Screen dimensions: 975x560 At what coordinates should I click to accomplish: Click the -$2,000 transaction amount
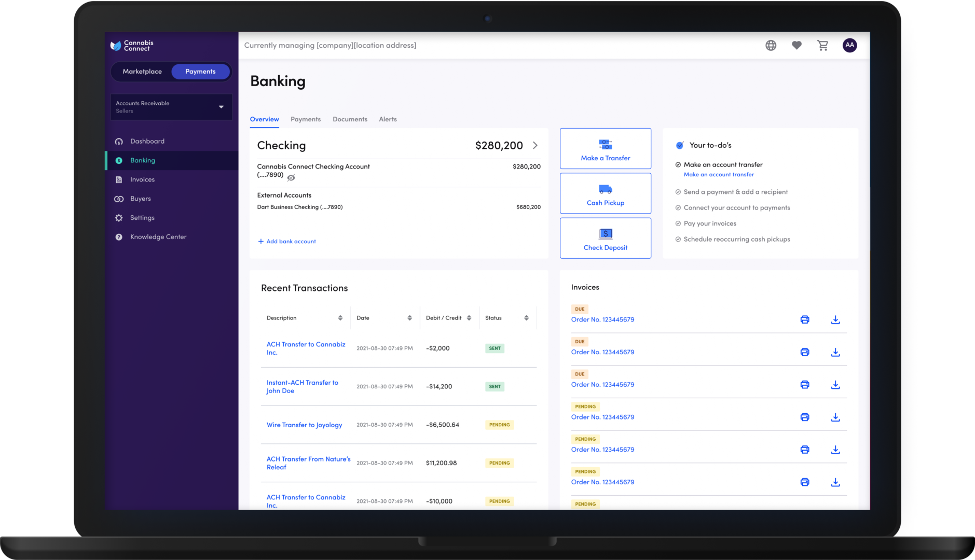coord(437,348)
